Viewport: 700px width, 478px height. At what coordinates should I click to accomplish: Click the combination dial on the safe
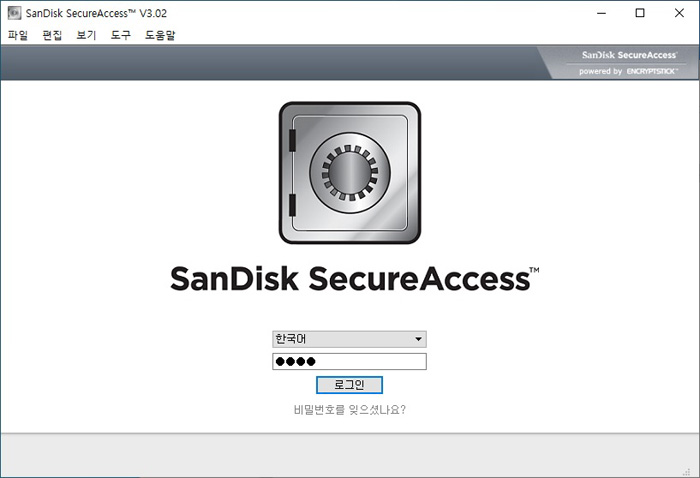pyautogui.click(x=350, y=172)
